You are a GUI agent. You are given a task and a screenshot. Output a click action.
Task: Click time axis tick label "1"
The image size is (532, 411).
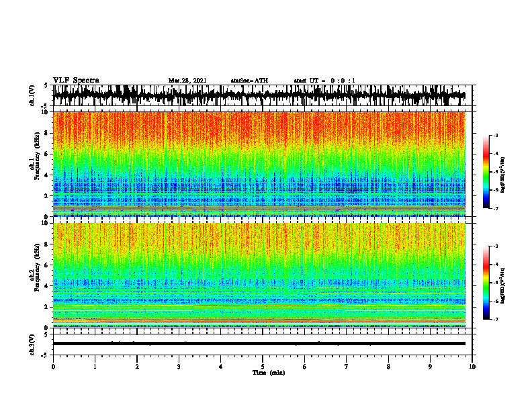point(95,367)
